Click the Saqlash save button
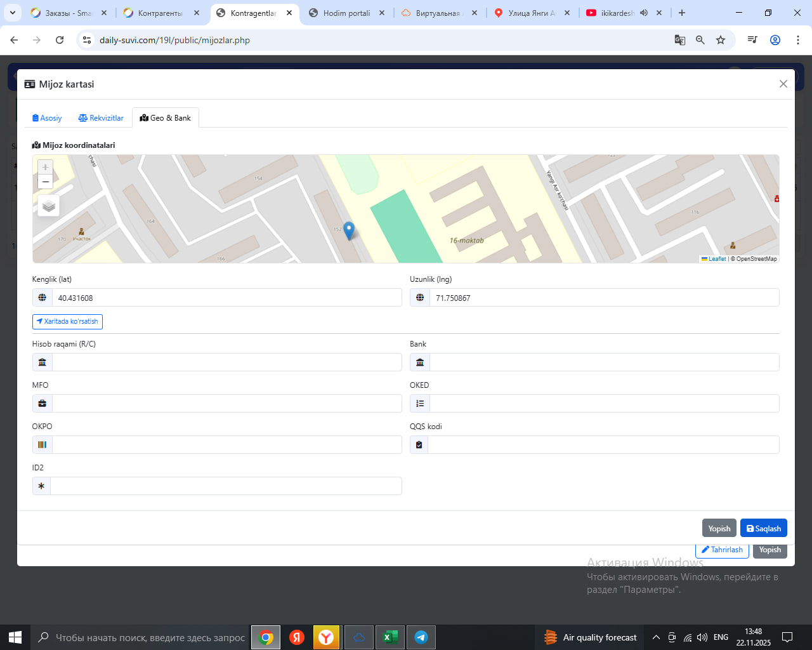812x650 pixels. 763,528
